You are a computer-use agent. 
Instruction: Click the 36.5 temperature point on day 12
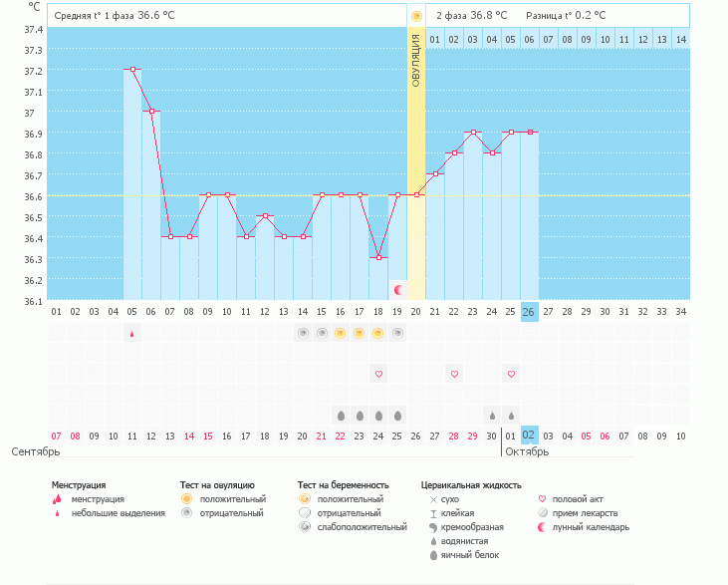coord(265,215)
